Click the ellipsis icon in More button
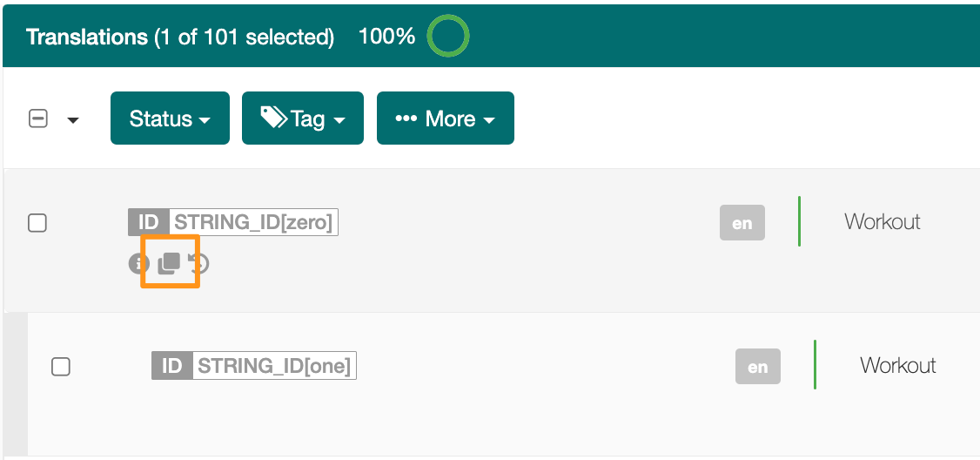The image size is (980, 460). point(406,118)
